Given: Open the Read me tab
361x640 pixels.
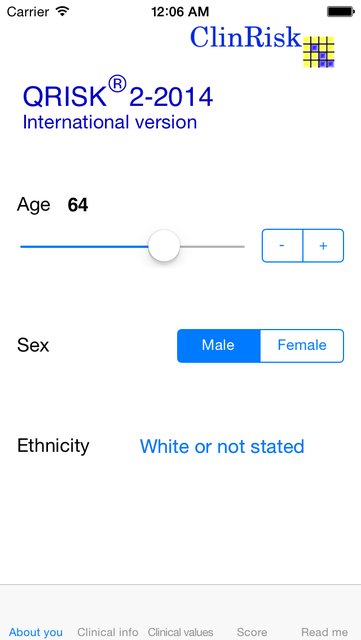Looking at the screenshot, I should (325, 632).
